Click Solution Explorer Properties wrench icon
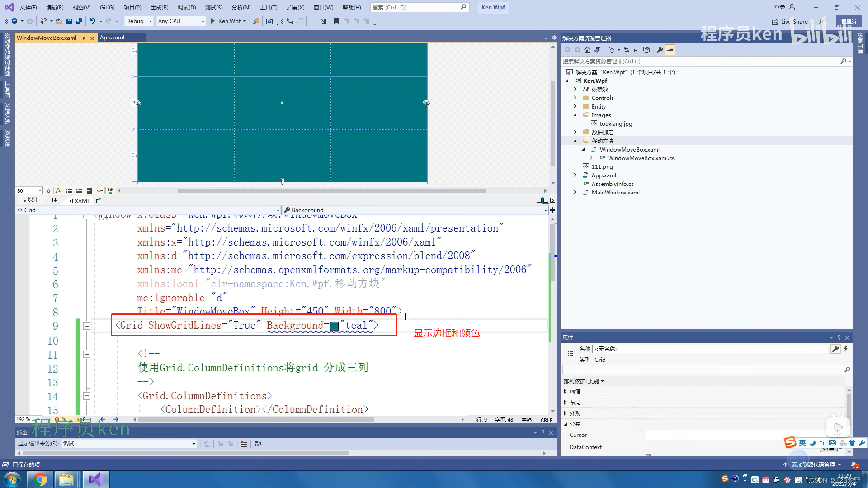The height and width of the screenshot is (488, 868). [x=660, y=50]
